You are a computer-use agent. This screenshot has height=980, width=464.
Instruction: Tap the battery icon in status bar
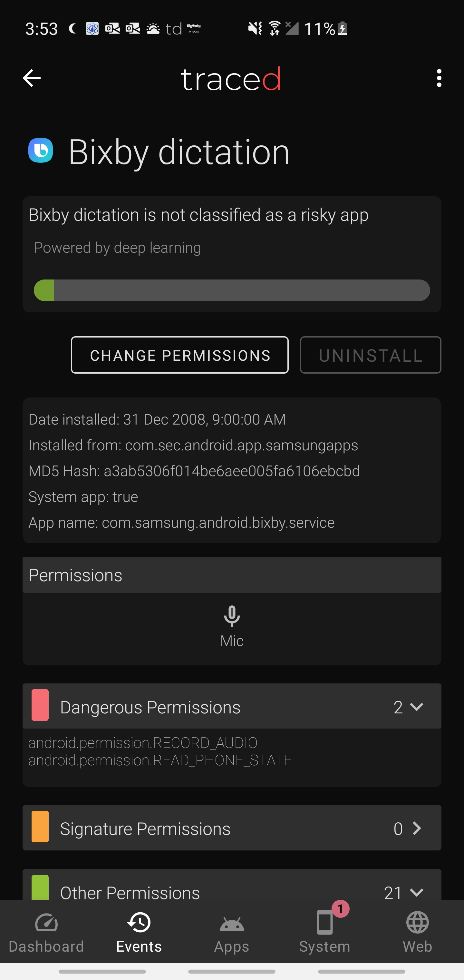(x=342, y=29)
